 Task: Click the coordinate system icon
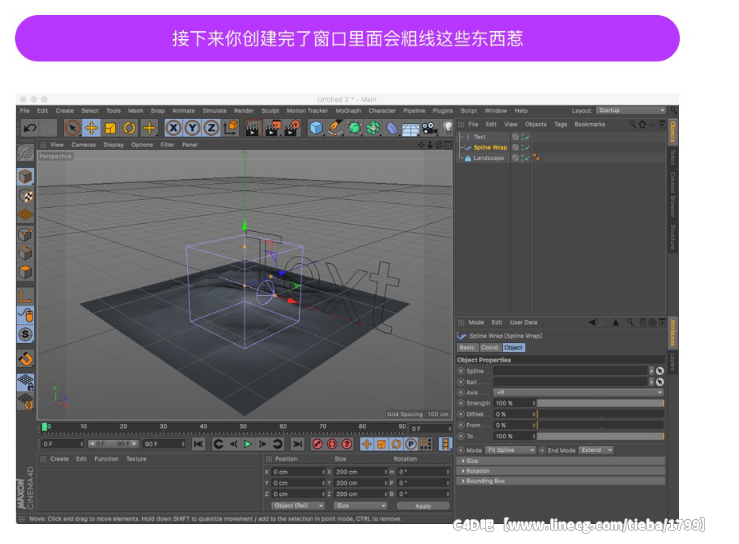pos(231,128)
